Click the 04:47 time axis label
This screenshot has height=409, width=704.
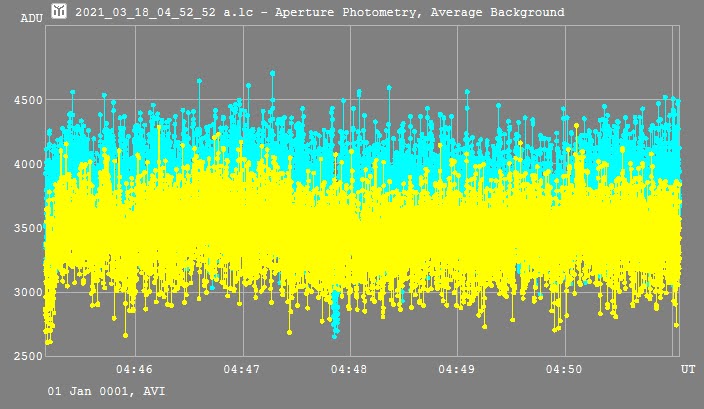pyautogui.click(x=242, y=369)
